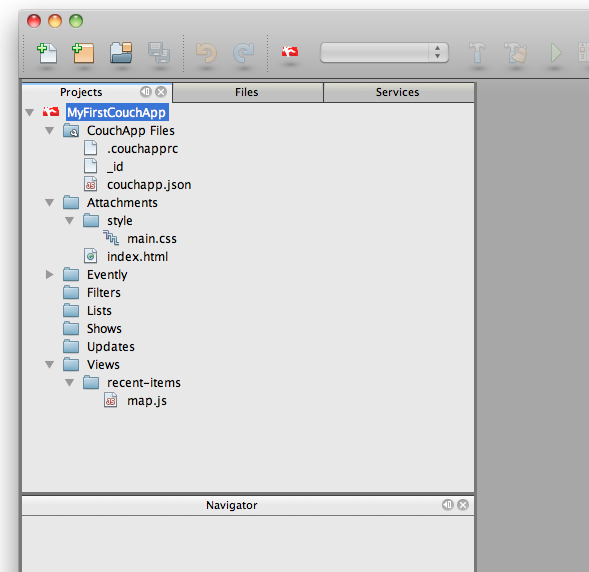Click the red CouchApp toolbar icon
This screenshot has width=589, height=572.
pos(290,51)
